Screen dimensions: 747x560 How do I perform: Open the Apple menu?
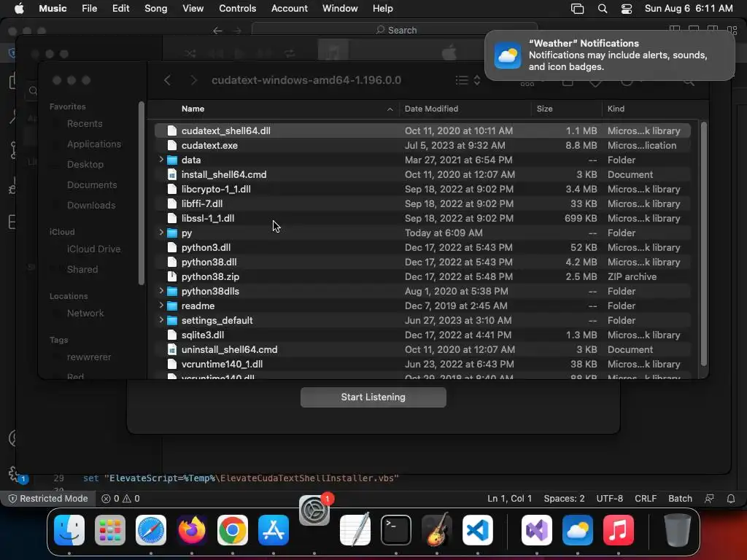point(19,9)
